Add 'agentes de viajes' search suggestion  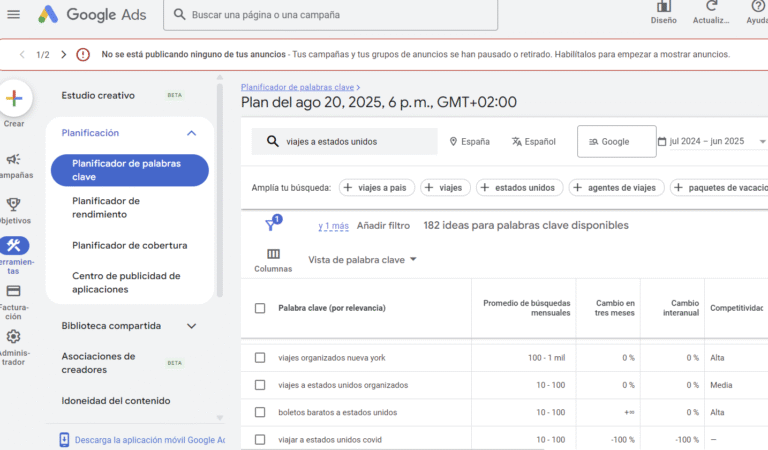point(616,187)
